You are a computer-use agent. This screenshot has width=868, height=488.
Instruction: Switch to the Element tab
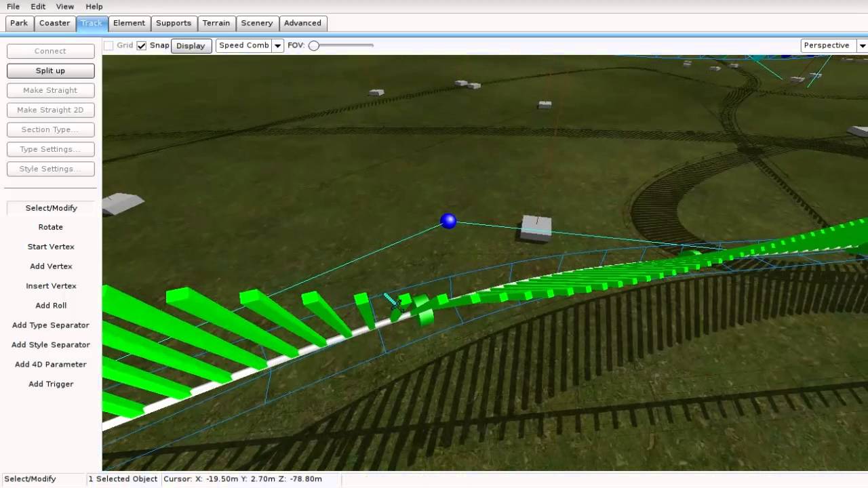tap(129, 23)
